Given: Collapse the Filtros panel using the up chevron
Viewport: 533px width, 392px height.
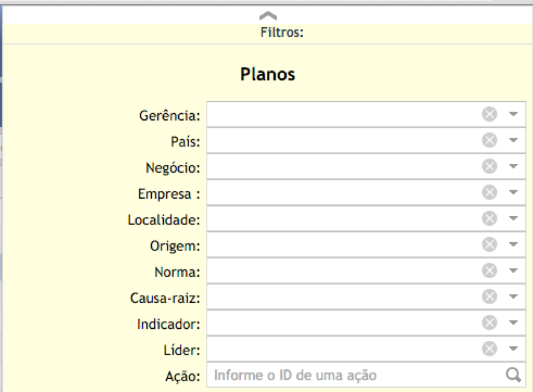Looking at the screenshot, I should tap(268, 16).
